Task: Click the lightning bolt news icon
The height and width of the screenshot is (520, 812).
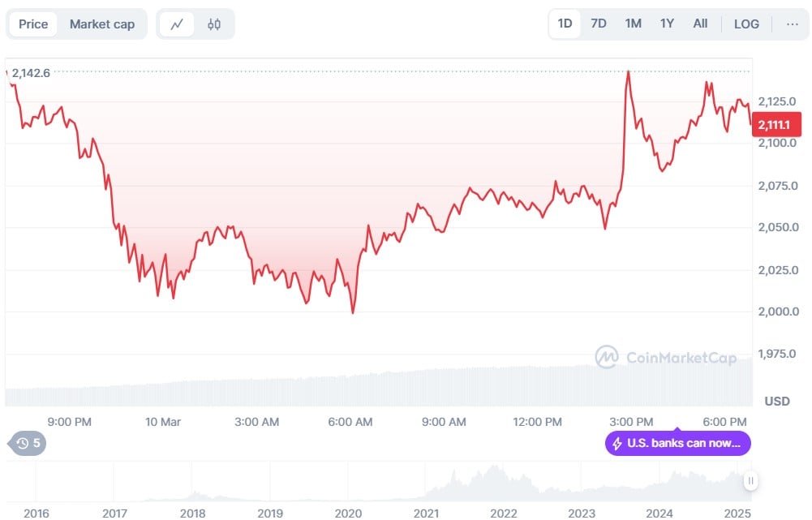Action: (617, 443)
